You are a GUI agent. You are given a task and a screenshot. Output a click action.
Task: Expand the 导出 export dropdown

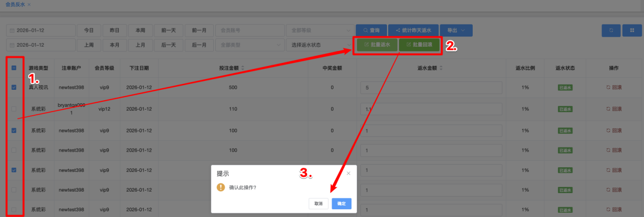pos(457,31)
